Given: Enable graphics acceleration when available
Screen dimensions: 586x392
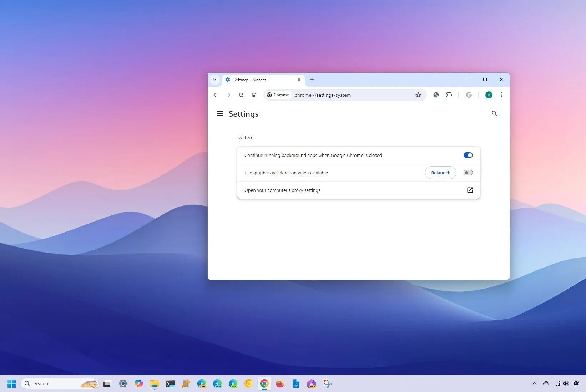Looking at the screenshot, I should click(x=468, y=173).
